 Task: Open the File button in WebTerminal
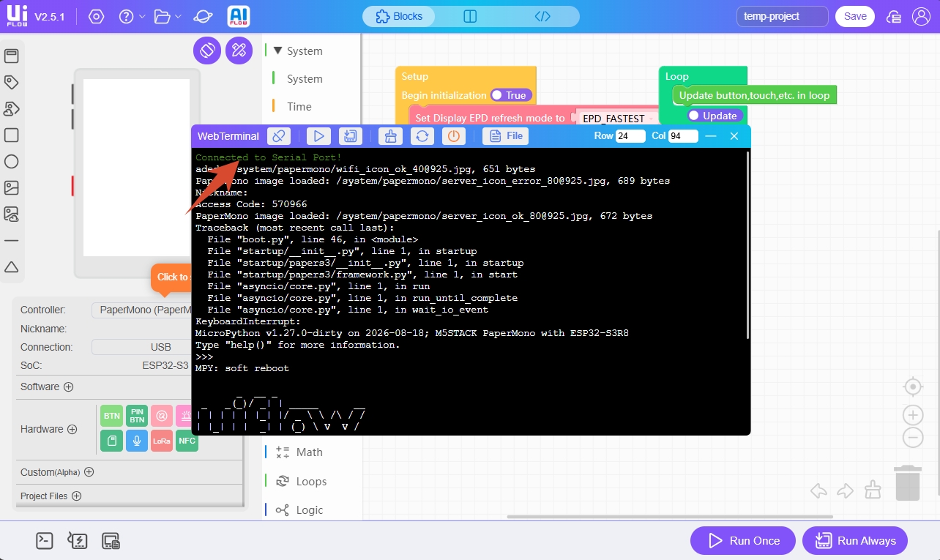[x=506, y=136]
